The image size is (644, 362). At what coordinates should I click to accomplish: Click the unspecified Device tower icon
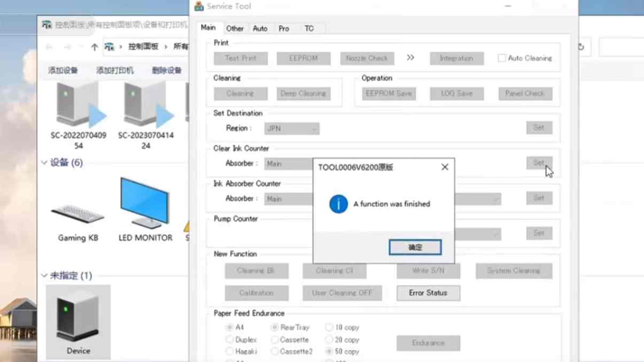coord(78,317)
